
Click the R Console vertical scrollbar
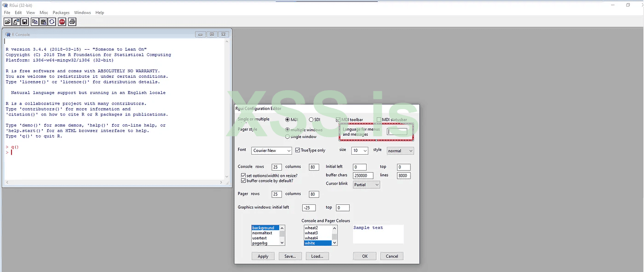[x=226, y=109]
